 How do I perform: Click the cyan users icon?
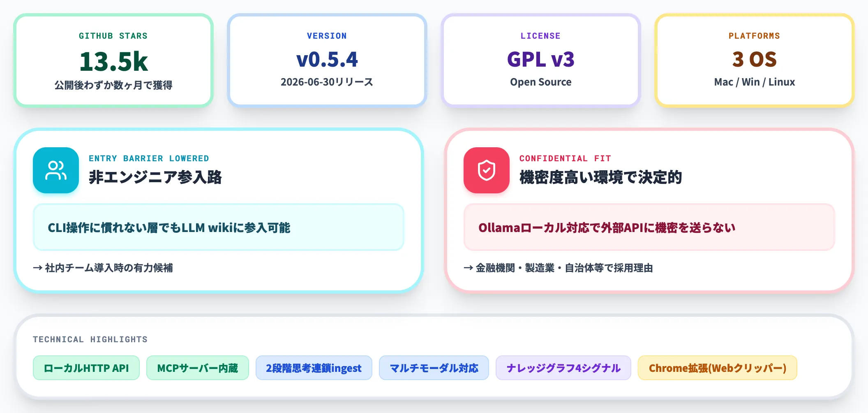click(56, 170)
